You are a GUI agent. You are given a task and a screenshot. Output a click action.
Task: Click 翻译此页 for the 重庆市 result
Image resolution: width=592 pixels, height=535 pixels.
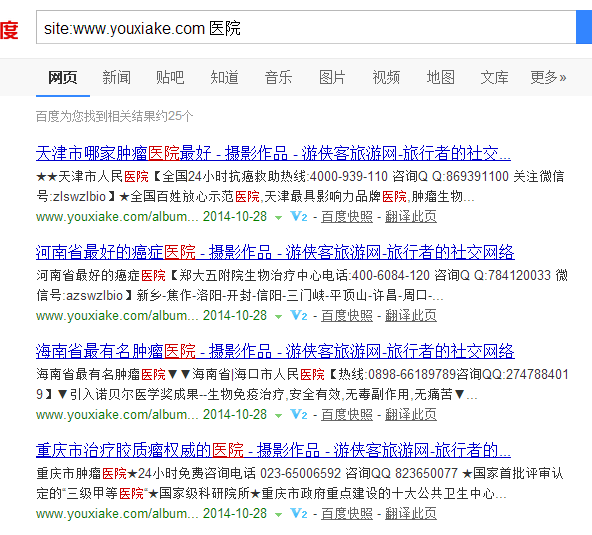pos(411,513)
